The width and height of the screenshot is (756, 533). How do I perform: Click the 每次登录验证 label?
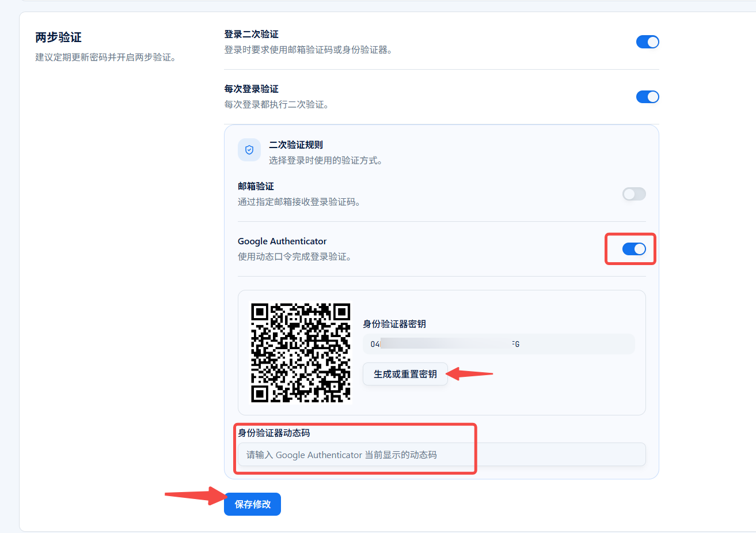[x=252, y=89]
